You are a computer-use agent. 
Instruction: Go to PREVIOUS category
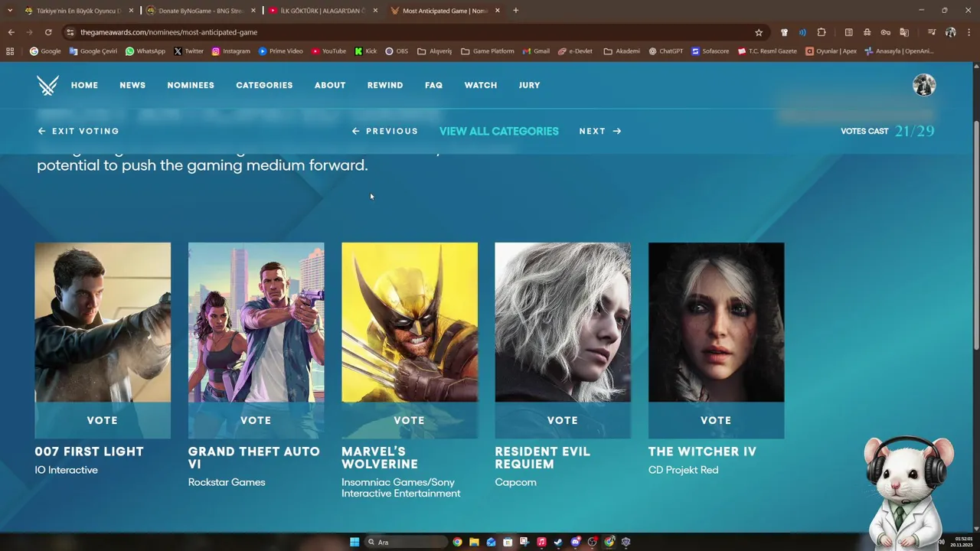click(385, 131)
